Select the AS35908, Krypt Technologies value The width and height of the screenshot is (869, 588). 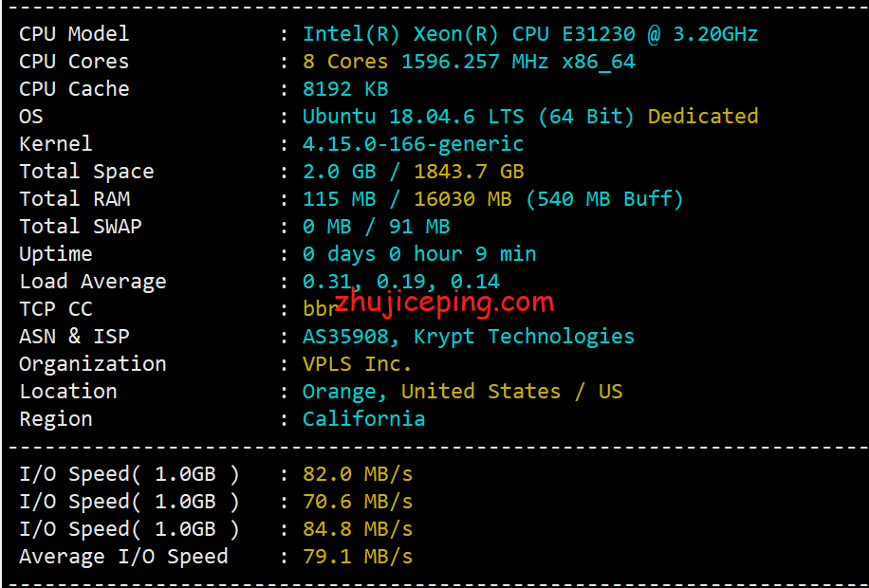(469, 337)
